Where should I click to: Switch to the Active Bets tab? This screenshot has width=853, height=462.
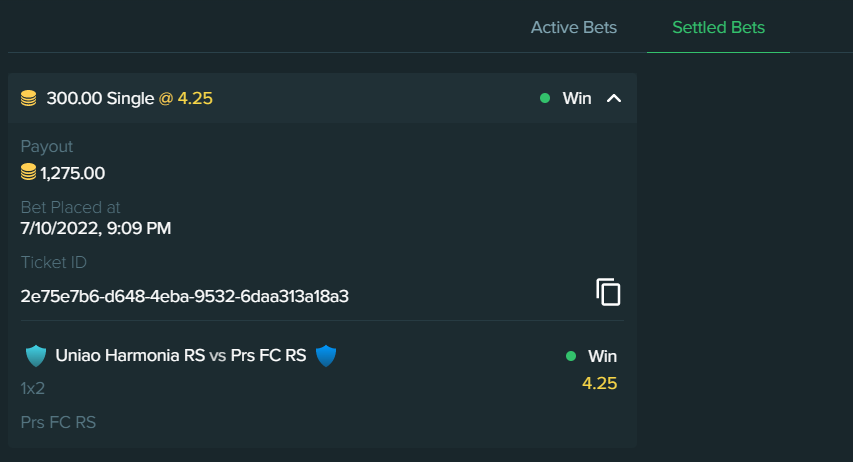(x=573, y=27)
